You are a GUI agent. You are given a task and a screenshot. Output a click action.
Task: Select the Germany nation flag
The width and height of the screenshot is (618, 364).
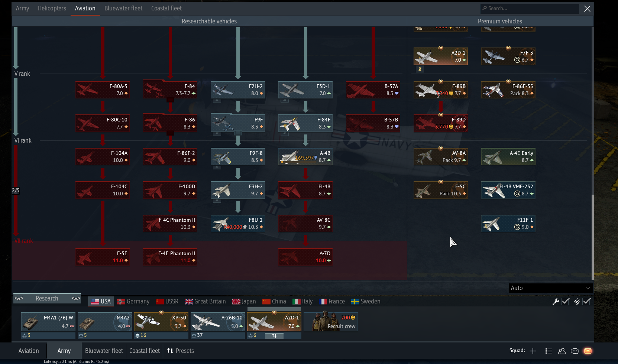pyautogui.click(x=133, y=302)
